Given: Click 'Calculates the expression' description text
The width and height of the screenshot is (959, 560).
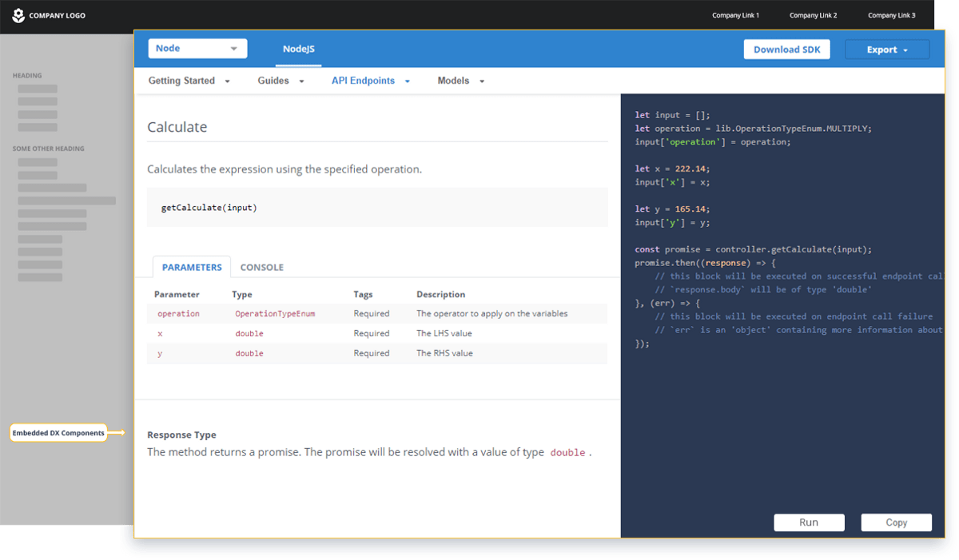Looking at the screenshot, I should pyautogui.click(x=285, y=169).
